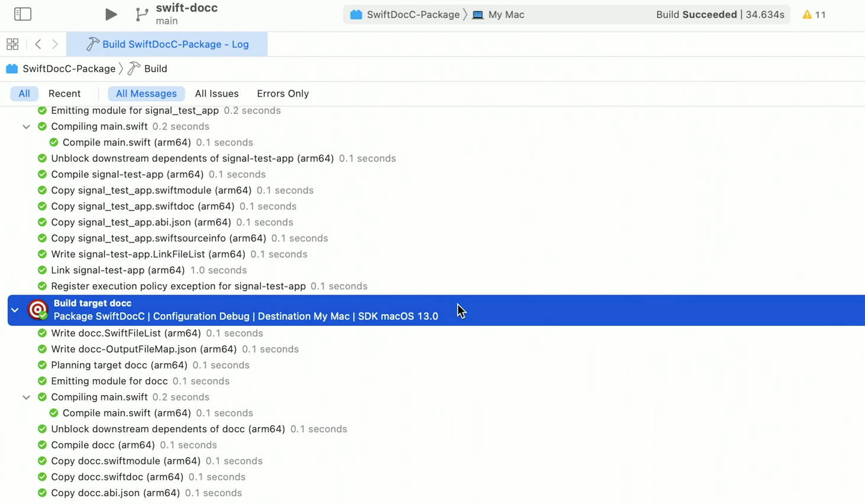The image size is (865, 504).
Task: Go forward with the right arrow
Action: [x=55, y=44]
